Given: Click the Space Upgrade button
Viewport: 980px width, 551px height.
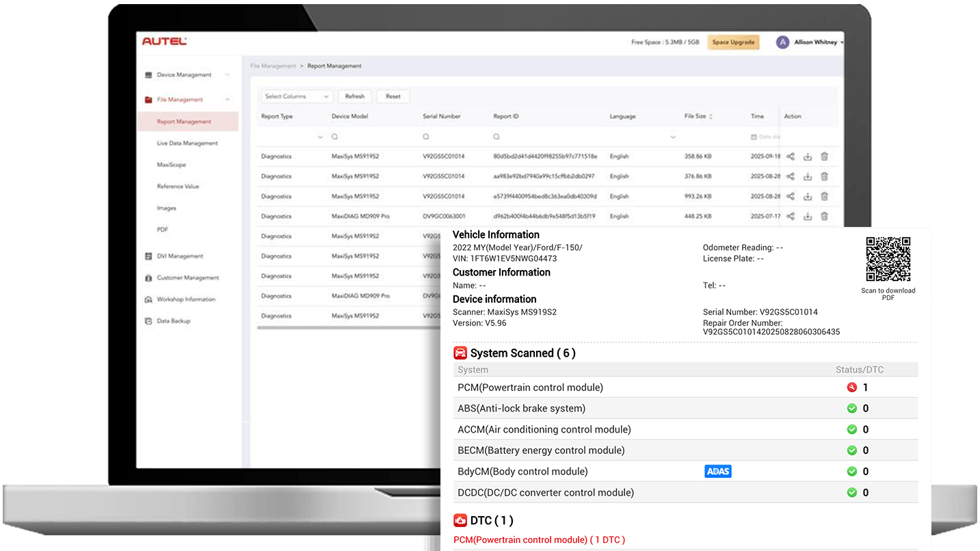Looking at the screenshot, I should click(733, 42).
